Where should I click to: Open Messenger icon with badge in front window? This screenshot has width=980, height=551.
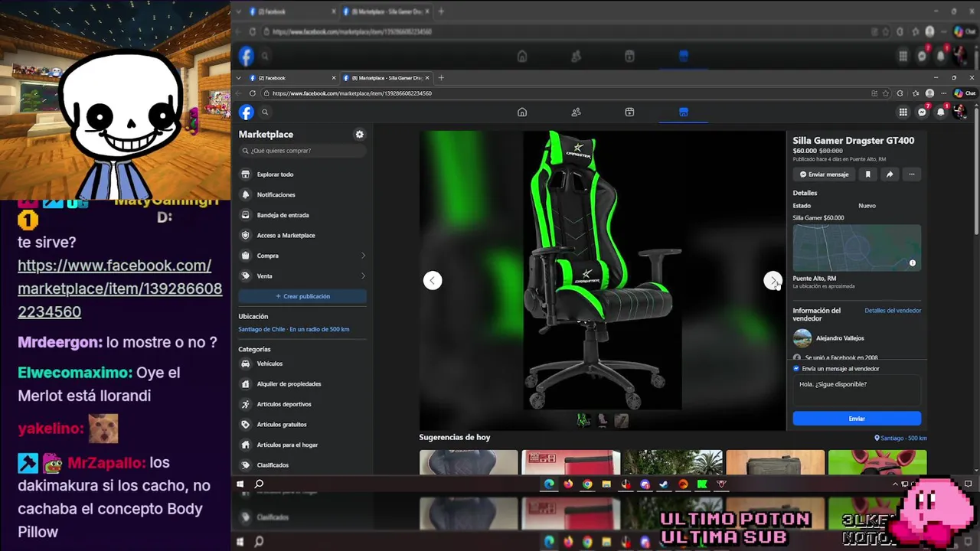pyautogui.click(x=923, y=112)
